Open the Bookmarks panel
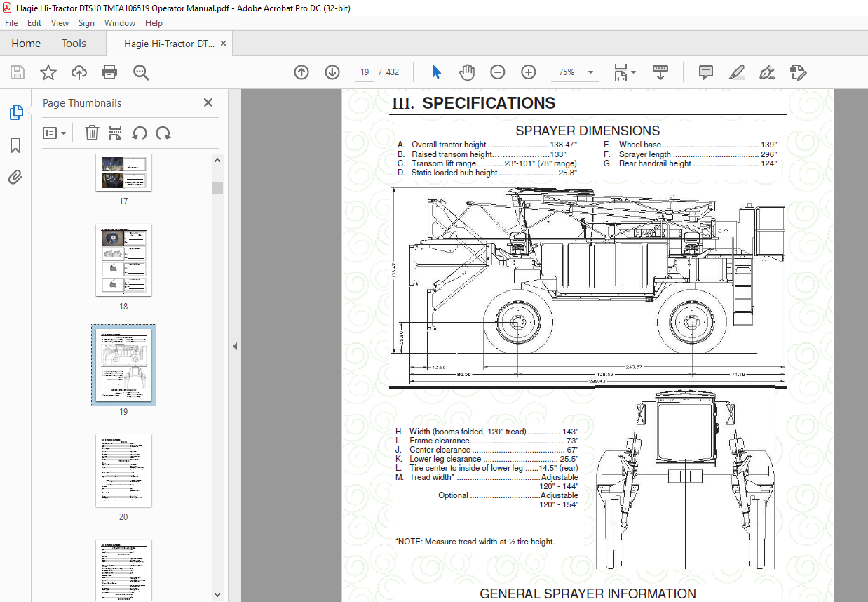 pos(15,145)
